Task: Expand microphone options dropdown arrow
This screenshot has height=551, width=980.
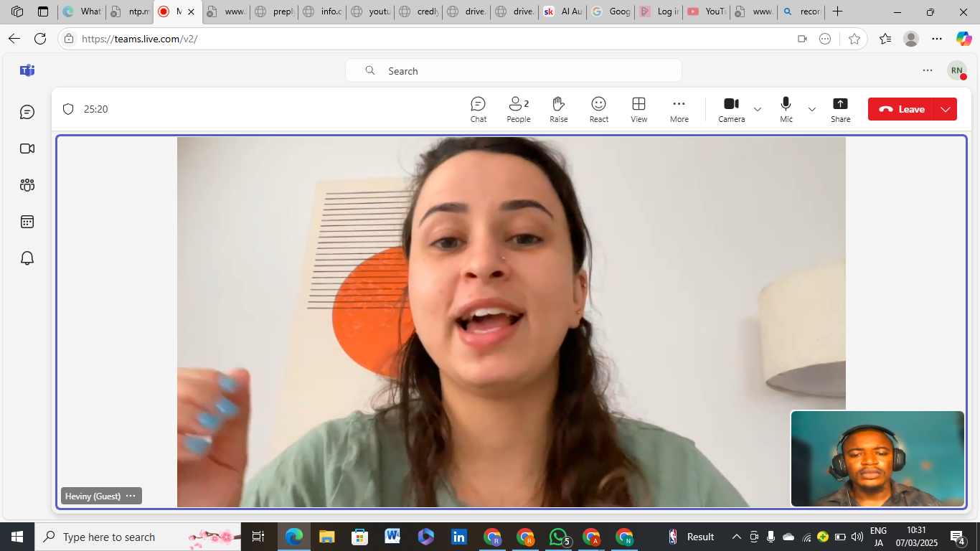Action: click(x=812, y=109)
